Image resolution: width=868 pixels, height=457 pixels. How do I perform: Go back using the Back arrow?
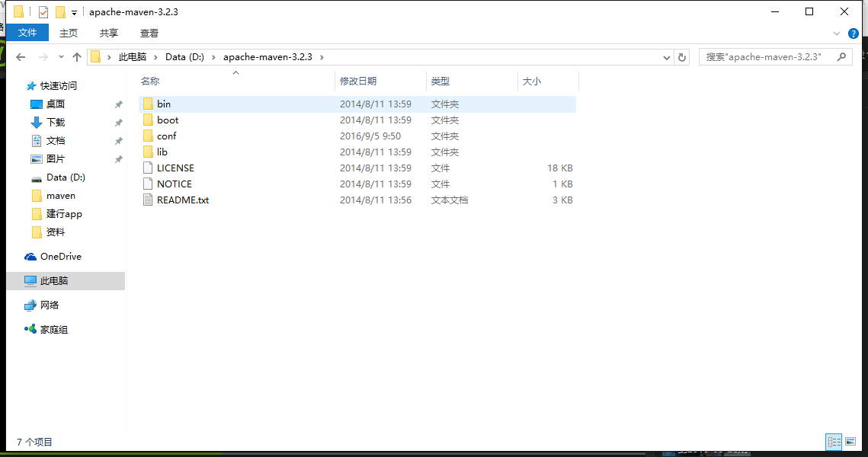coord(21,56)
